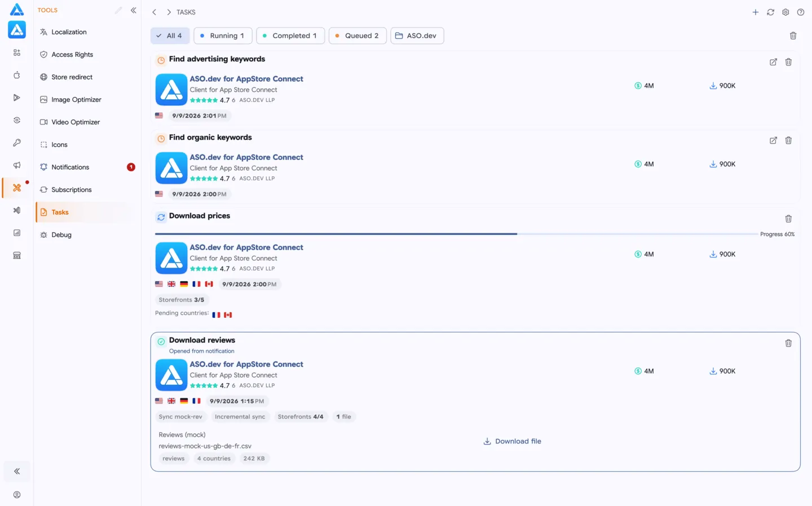Click the key icon in left rail
The image size is (812, 506).
[x=17, y=143]
